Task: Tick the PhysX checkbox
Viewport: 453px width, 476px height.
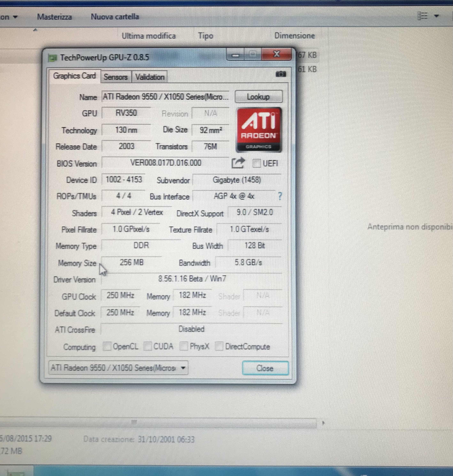Action: [184, 346]
